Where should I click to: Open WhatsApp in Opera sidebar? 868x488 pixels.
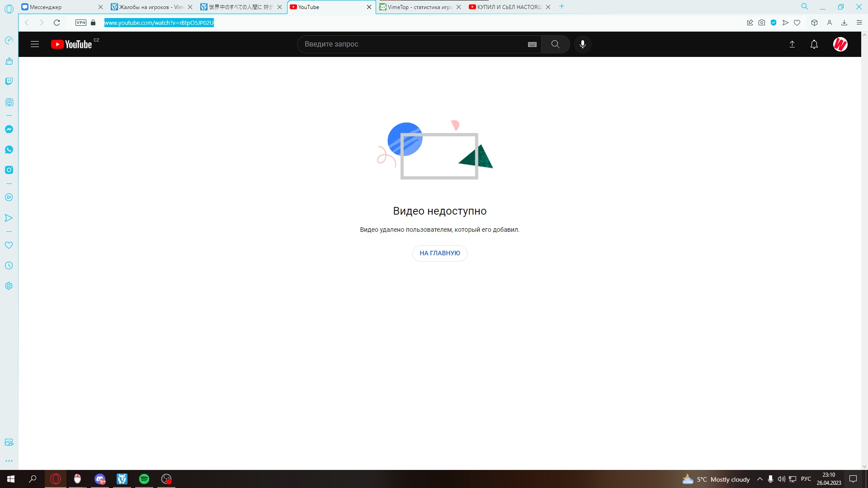[9, 150]
